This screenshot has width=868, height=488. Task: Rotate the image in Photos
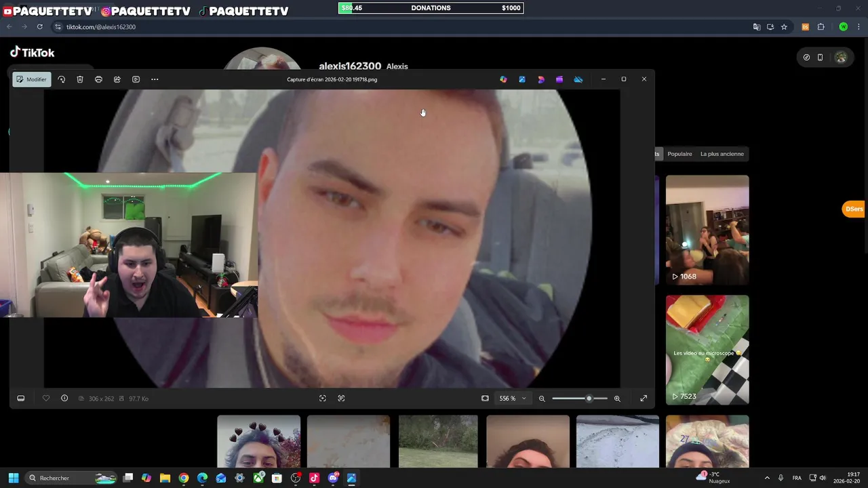(61, 79)
